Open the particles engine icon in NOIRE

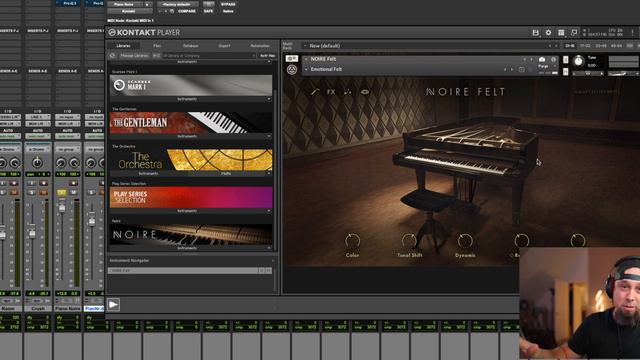[x=347, y=92]
